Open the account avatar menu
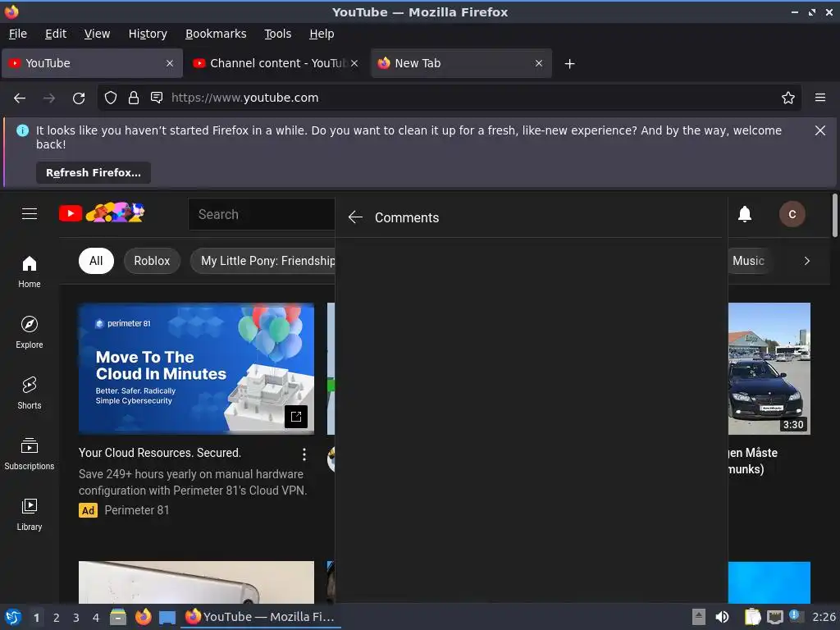Image resolution: width=840 pixels, height=630 pixels. pos(792,214)
